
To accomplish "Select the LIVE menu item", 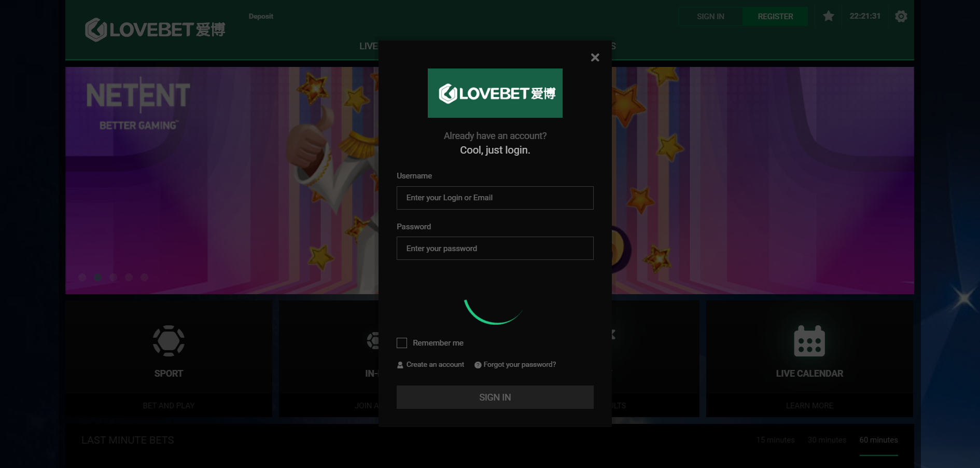I will point(369,46).
